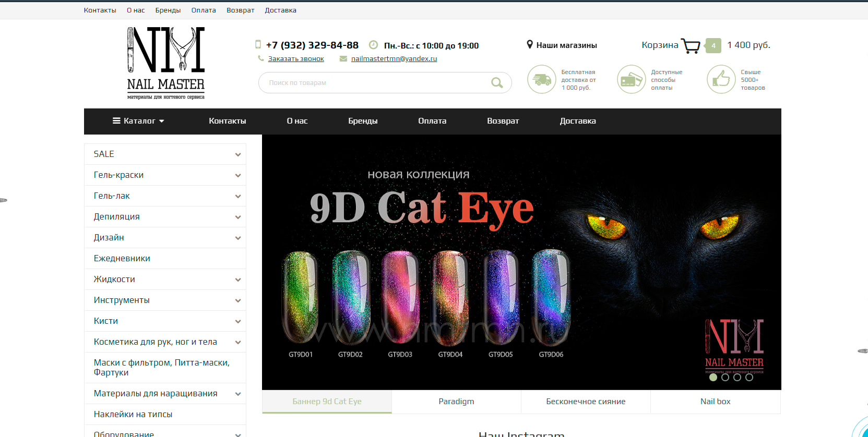Viewport: 868px width, 437px height.
Task: Open Возврат in the dark navigation bar
Action: pyautogui.click(x=503, y=120)
